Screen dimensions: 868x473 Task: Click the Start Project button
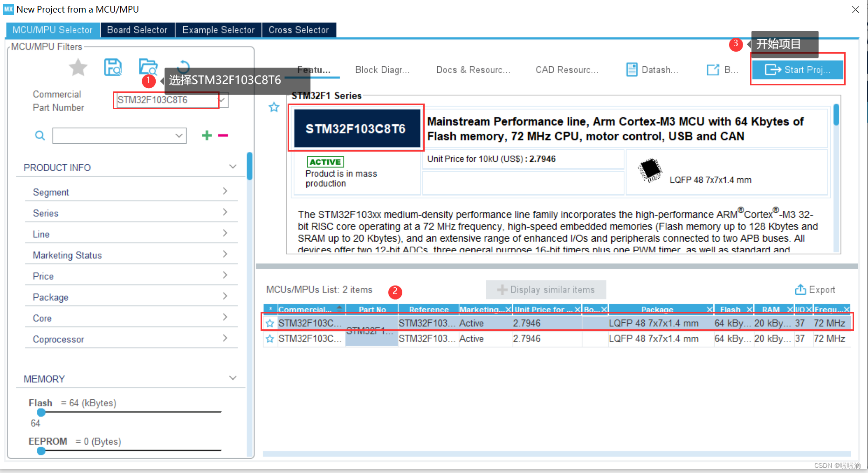coord(798,70)
